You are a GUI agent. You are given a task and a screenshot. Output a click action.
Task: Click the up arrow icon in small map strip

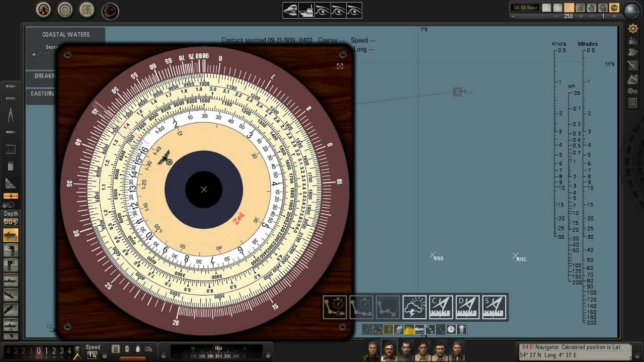pos(461,330)
